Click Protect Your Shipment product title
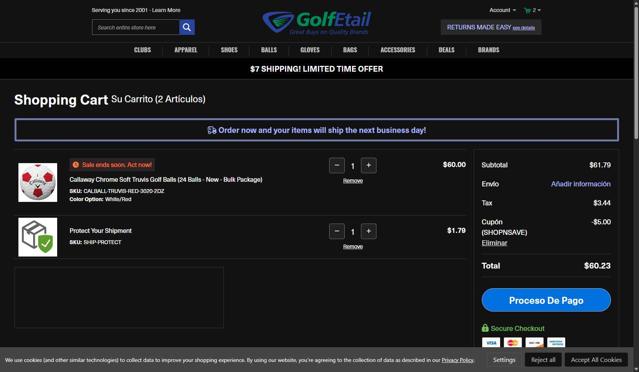The height and width of the screenshot is (372, 639). coord(100,231)
